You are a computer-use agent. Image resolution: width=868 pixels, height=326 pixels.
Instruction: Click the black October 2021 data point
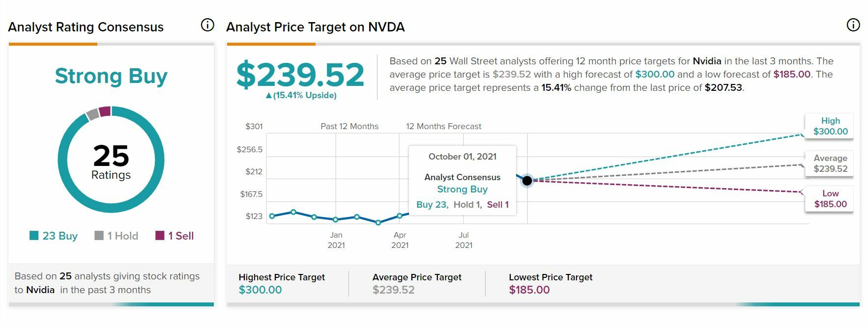527,181
